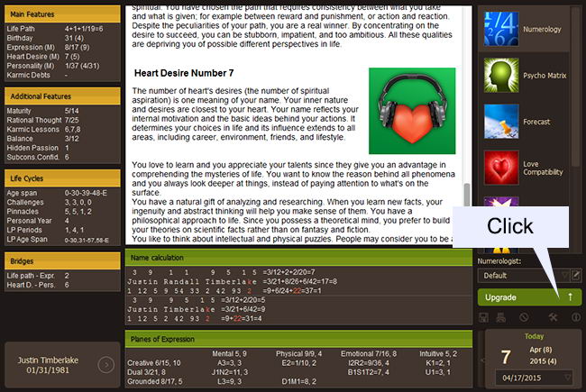This screenshot has width=586, height=392.
Task: Click the 2015 (4) year value
Action: click(x=543, y=361)
